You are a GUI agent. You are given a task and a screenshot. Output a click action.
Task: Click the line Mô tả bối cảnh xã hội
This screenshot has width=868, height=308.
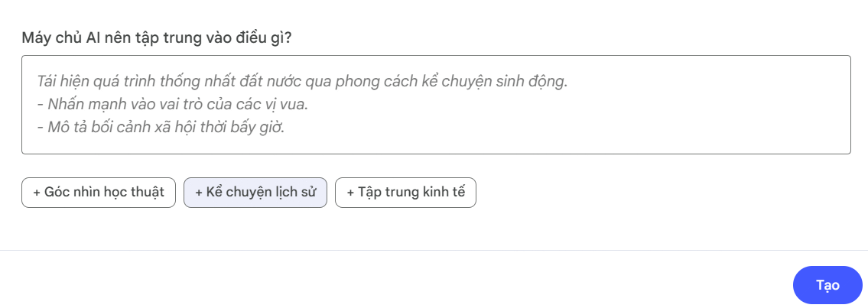[161, 127]
